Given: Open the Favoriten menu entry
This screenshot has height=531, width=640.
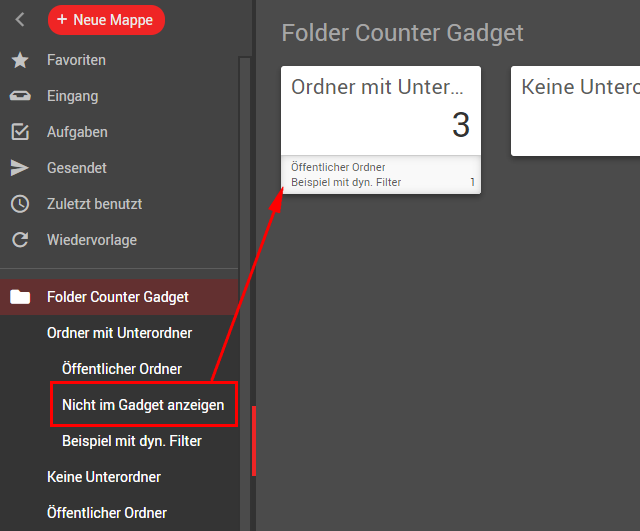Looking at the screenshot, I should pos(76,60).
